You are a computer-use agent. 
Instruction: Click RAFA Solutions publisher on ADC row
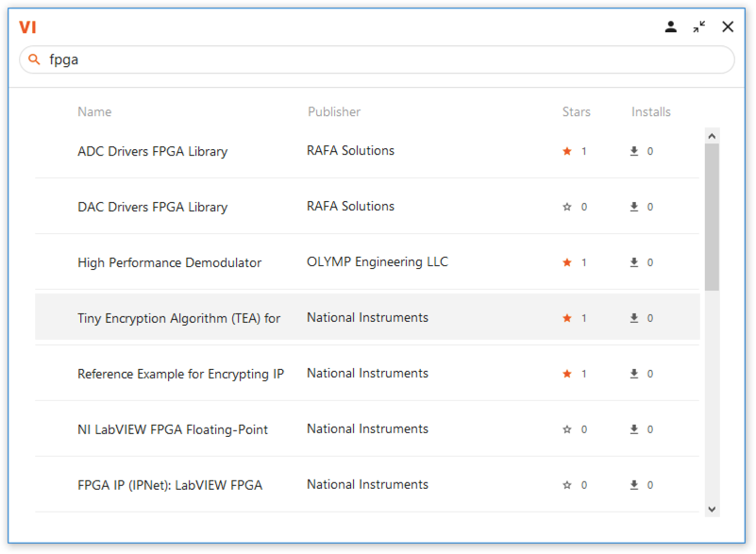coord(350,150)
